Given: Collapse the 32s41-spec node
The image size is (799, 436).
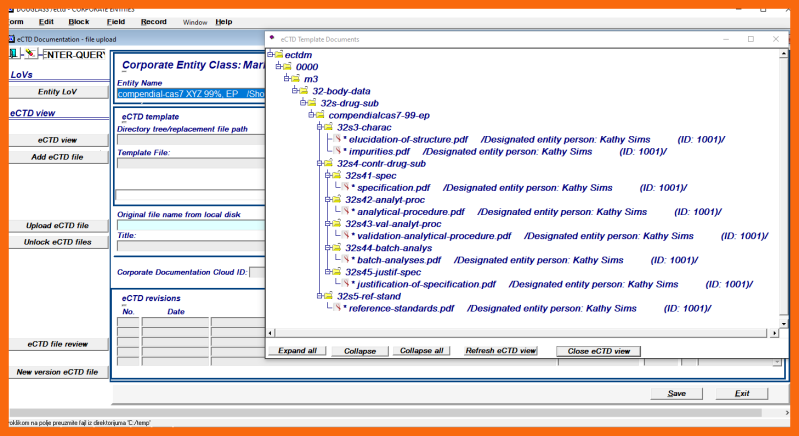Looking at the screenshot, I should tap(328, 175).
